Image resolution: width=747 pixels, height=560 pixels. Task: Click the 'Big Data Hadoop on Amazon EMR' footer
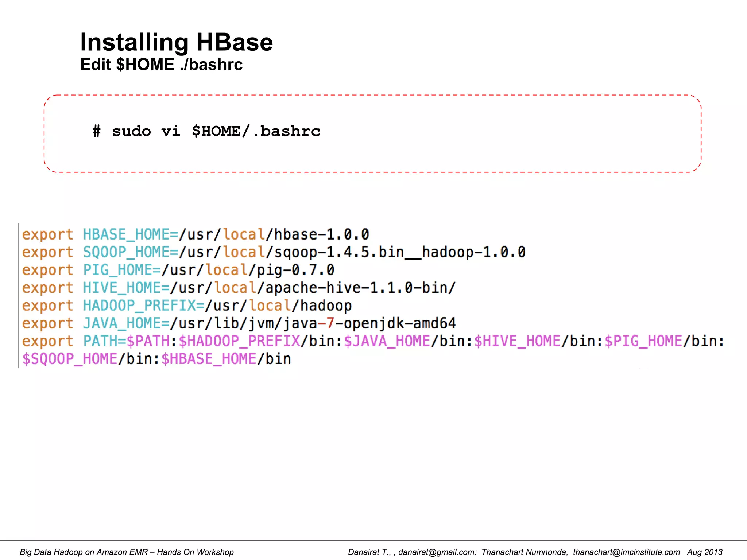[x=127, y=552]
